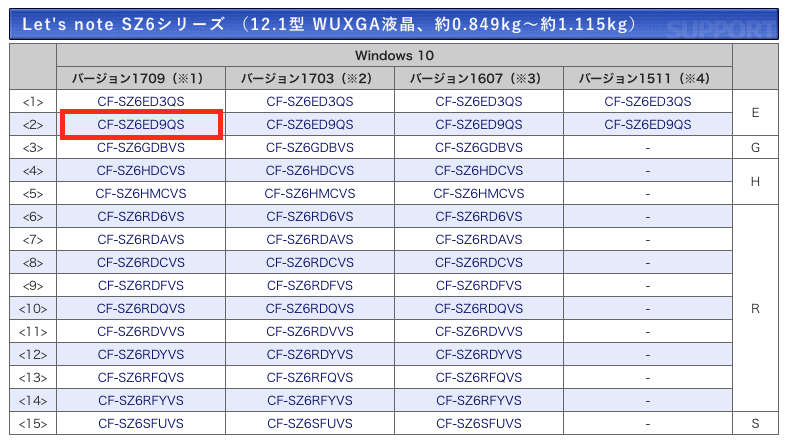Open CF-SZ6RDFVS link in version 1709 column
Viewport: 788px width, 440px height.
coord(141,286)
